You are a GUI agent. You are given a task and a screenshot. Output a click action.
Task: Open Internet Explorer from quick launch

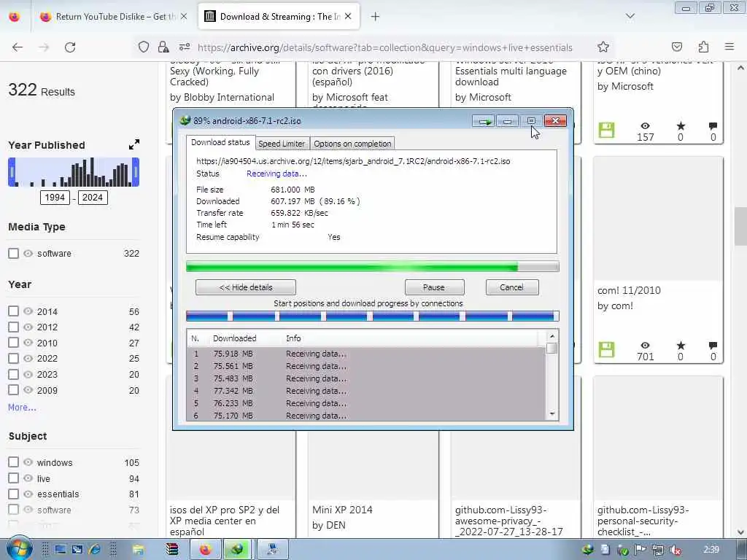tap(95, 550)
